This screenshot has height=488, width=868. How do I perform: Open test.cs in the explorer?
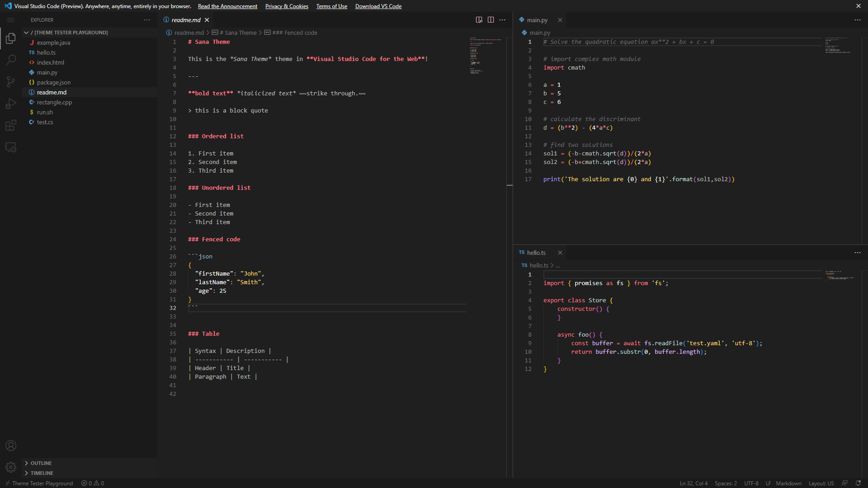click(90, 122)
